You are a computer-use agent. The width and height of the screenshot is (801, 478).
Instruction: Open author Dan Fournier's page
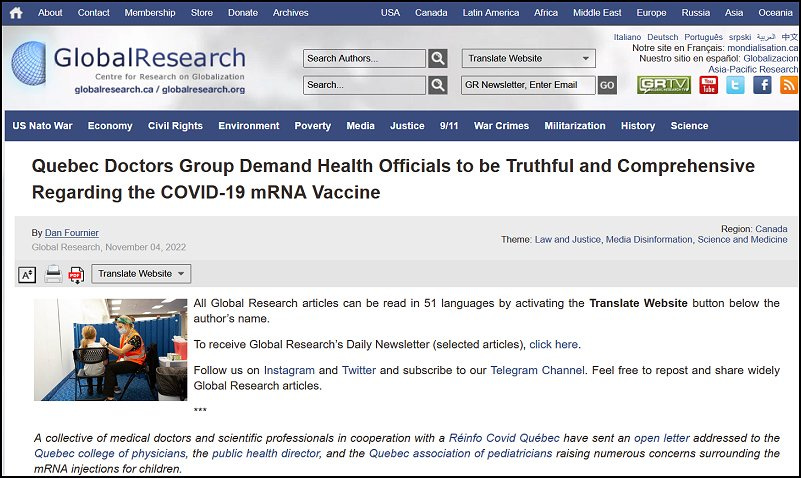[72, 233]
